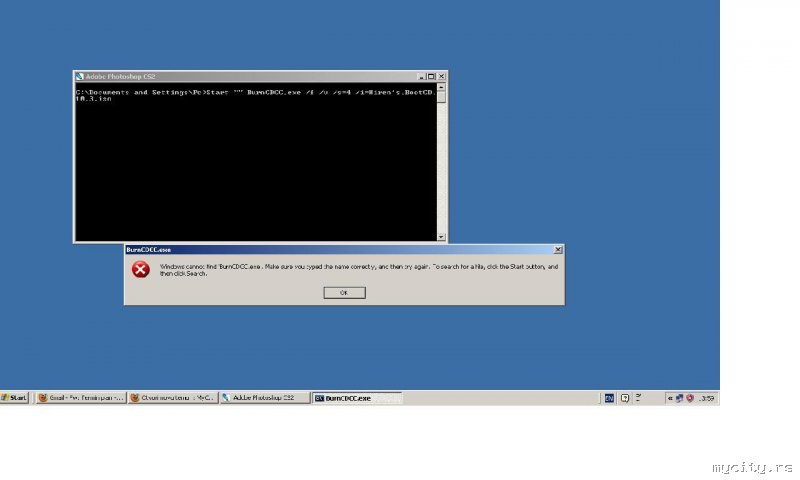800x480 pixels.
Task: Switch to the second Firefox taskbar button
Action: coord(172,398)
